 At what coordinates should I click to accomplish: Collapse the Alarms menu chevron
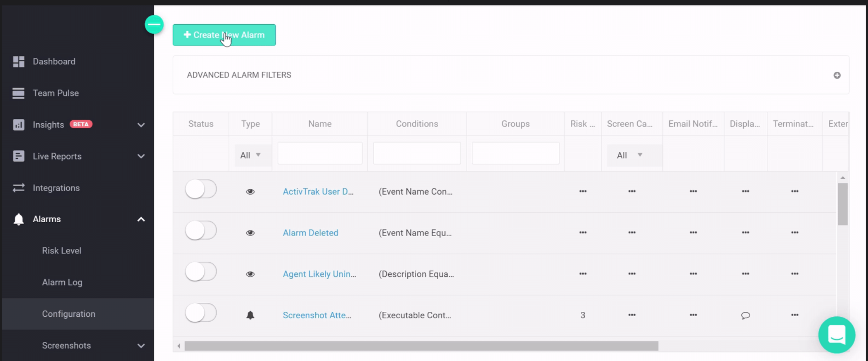point(141,219)
